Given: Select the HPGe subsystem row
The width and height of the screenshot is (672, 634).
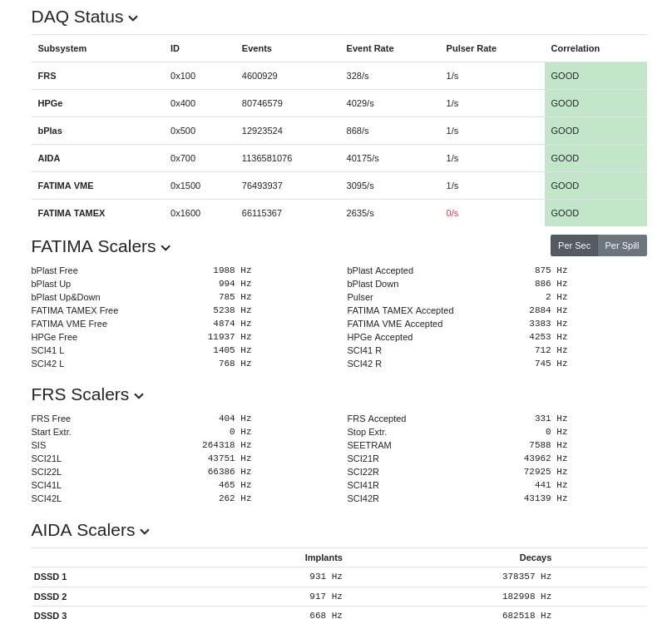Looking at the screenshot, I should click(50, 103).
